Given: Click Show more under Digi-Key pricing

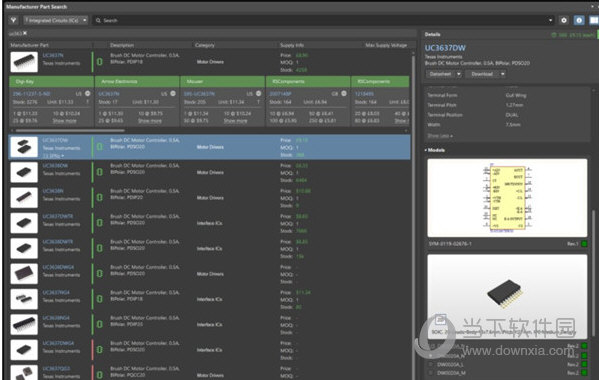Looking at the screenshot, I should click(64, 121).
